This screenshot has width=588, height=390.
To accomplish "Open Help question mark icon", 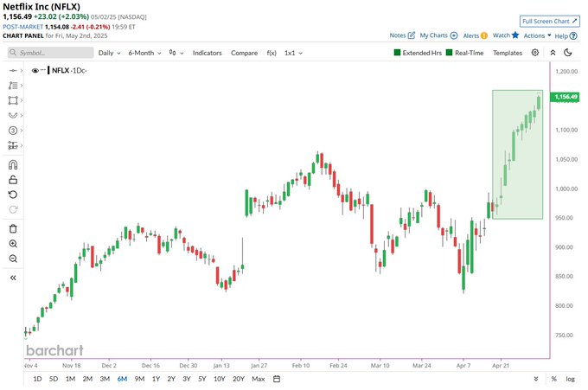I will click(573, 36).
